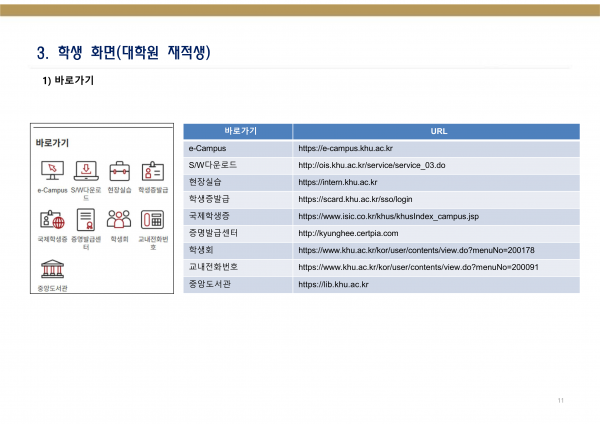
Task: Follow the http://kyunghee.certpia.com link
Action: [x=348, y=233]
